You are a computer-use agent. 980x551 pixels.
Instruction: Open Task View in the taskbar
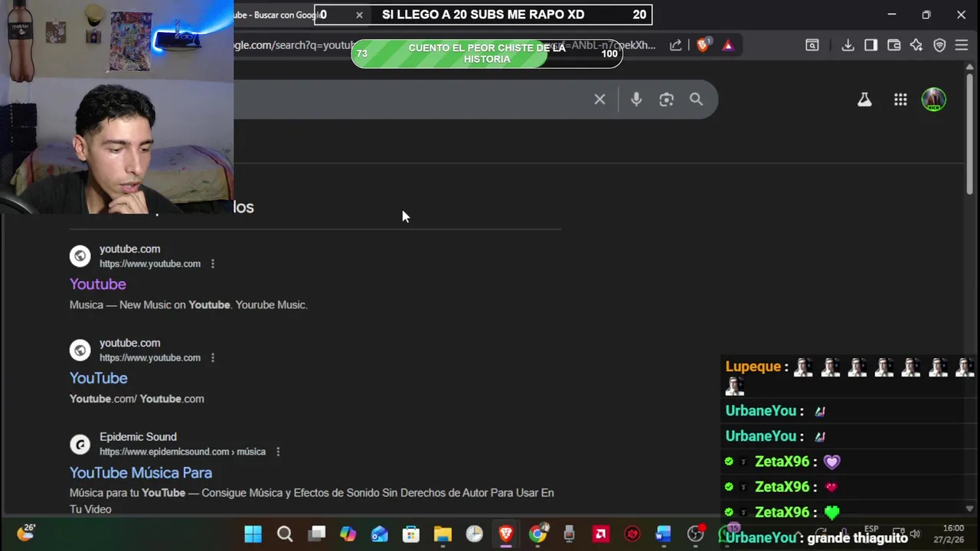[x=317, y=534]
